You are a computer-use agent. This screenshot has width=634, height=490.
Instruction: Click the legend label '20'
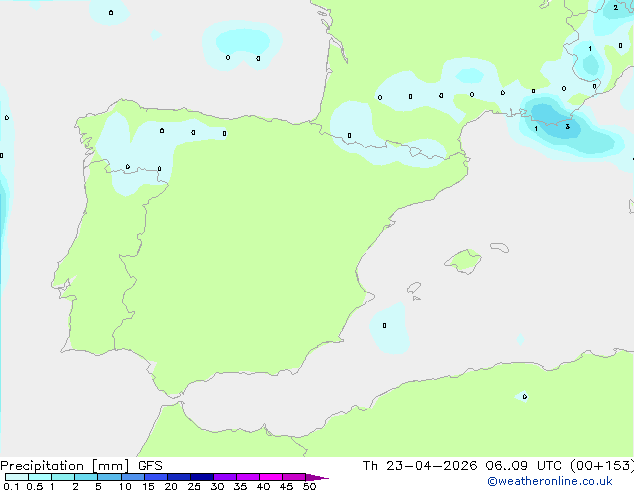click(171, 486)
